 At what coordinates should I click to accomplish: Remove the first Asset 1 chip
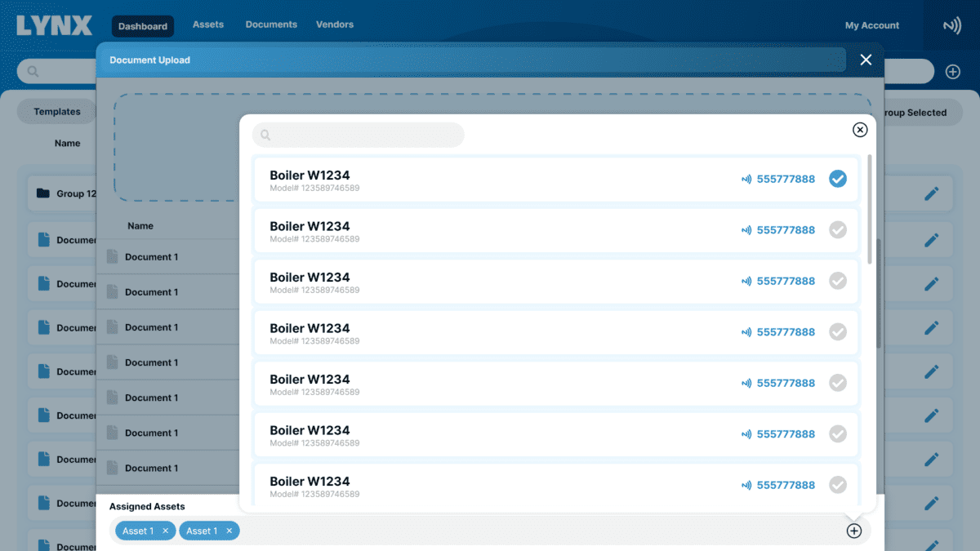(165, 531)
